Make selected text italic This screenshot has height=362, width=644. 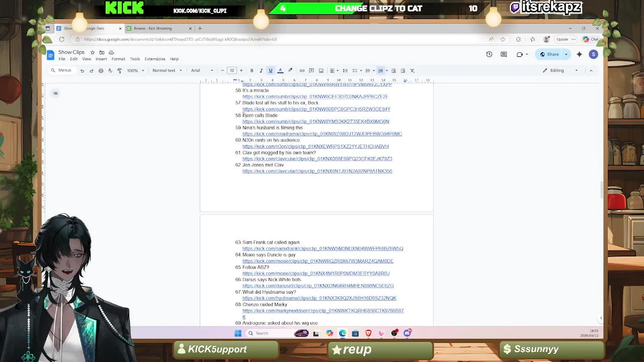[261, 70]
